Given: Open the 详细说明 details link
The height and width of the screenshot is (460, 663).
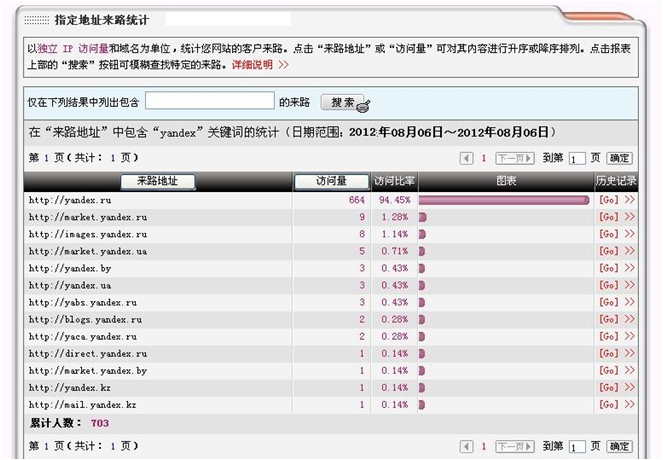Looking at the screenshot, I should [x=252, y=65].
